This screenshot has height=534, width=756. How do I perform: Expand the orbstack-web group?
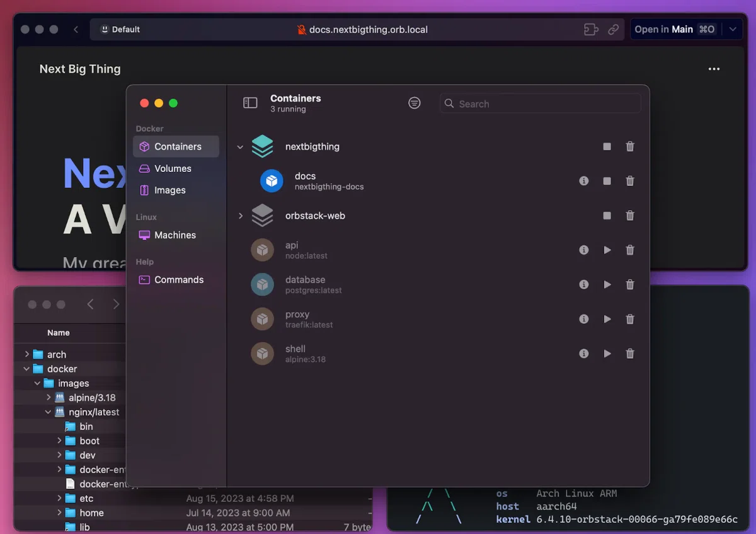240,216
